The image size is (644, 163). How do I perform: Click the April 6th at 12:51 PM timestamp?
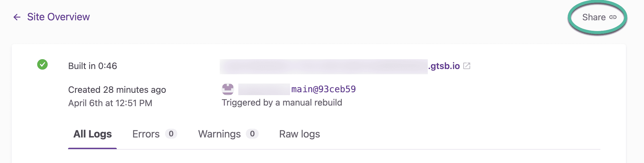[110, 103]
